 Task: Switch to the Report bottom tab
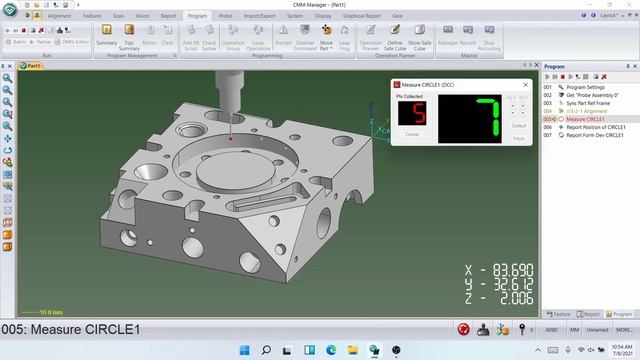click(588, 314)
